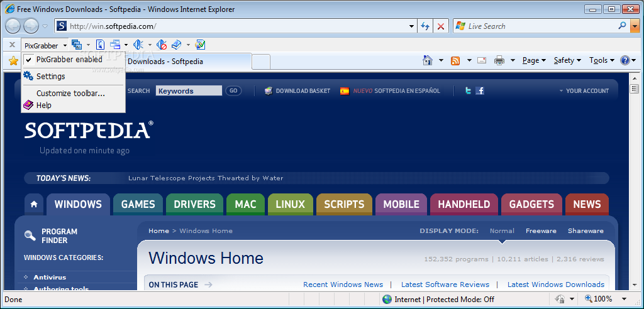Click the GO search button

233,90
